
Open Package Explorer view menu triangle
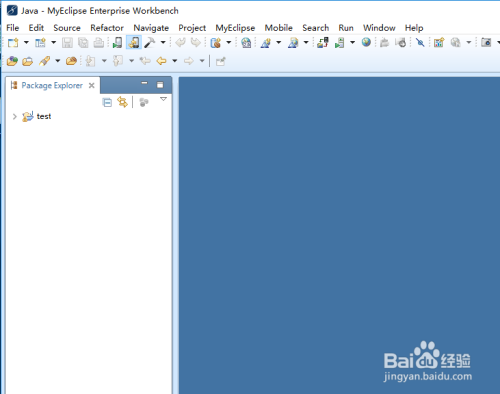[163, 99]
